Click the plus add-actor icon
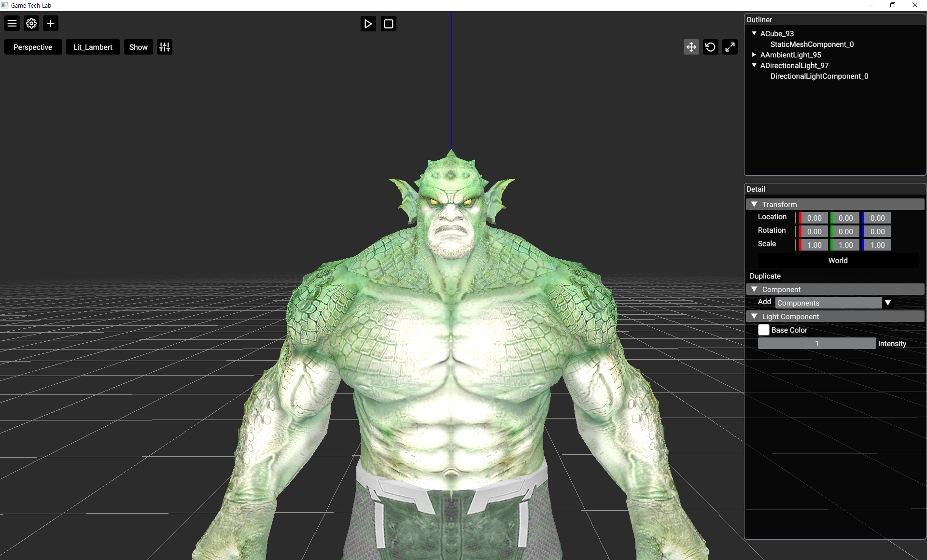The height and width of the screenshot is (560, 927). click(51, 23)
